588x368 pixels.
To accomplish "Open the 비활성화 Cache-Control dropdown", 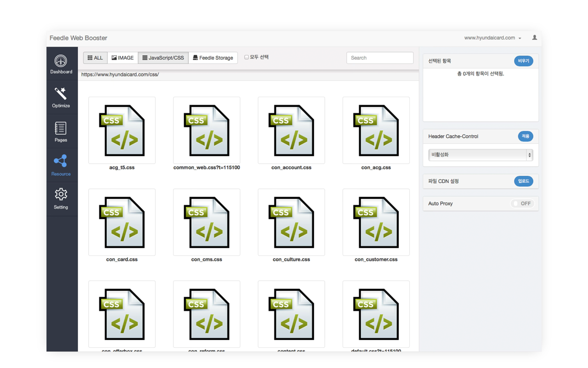I will (480, 155).
